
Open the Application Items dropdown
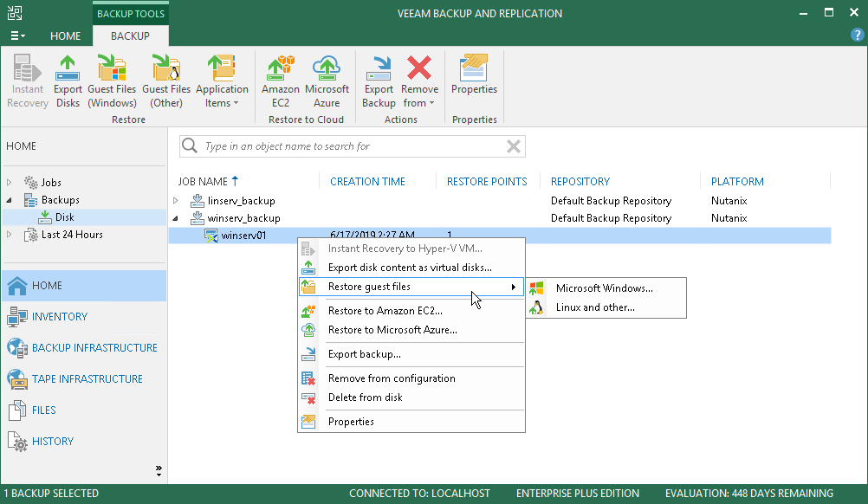pyautogui.click(x=222, y=80)
